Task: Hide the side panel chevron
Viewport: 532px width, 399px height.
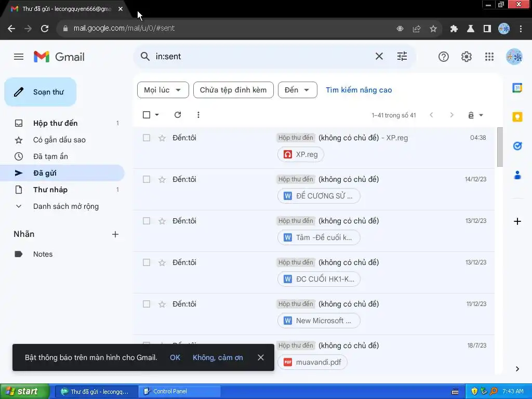Action: (517, 369)
